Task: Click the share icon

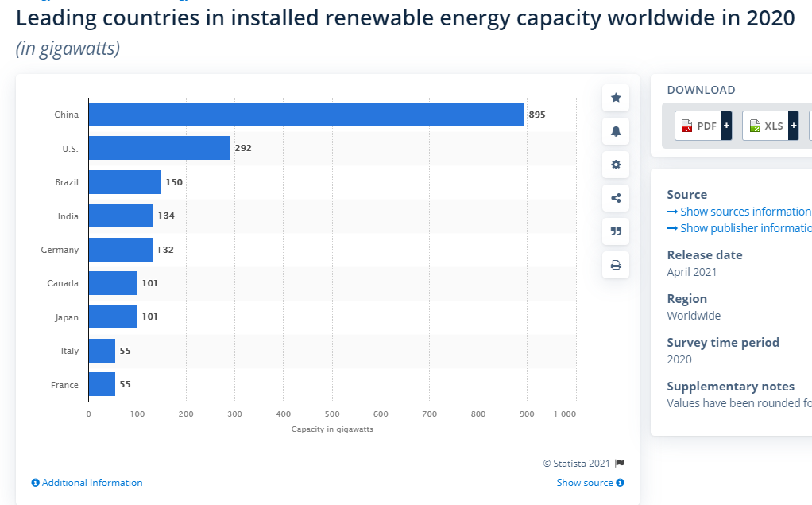Action: 616,198
